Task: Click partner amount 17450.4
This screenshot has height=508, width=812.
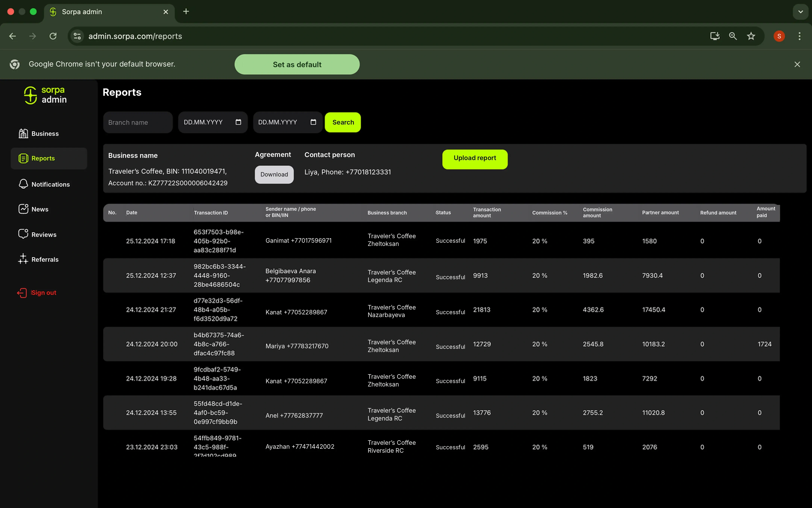Action: tap(654, 310)
